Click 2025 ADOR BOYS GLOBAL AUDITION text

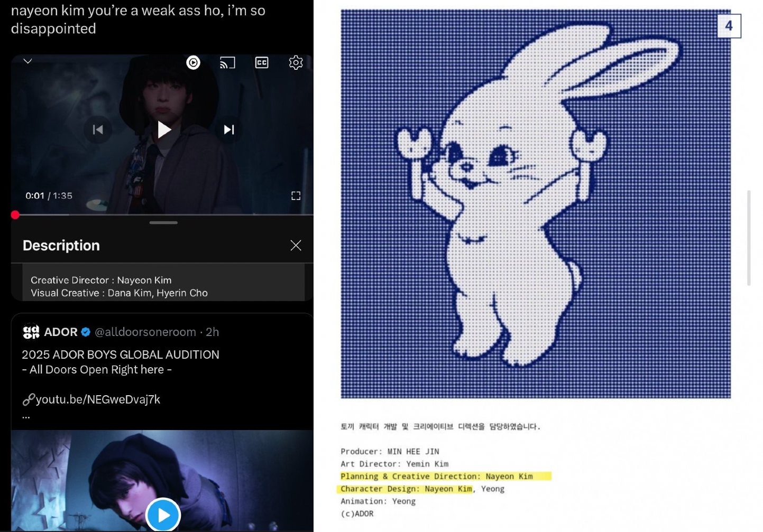(x=121, y=354)
